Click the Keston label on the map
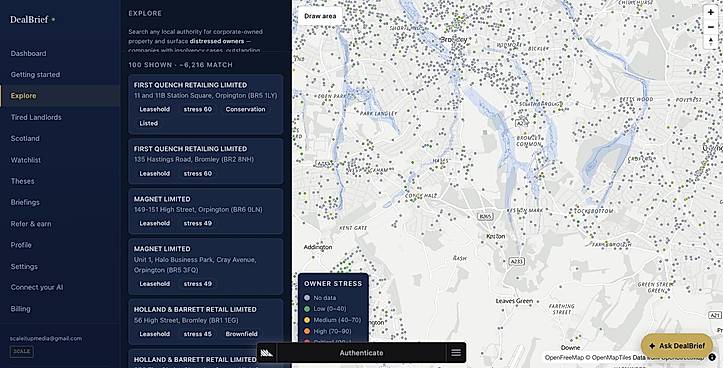 [x=496, y=236]
